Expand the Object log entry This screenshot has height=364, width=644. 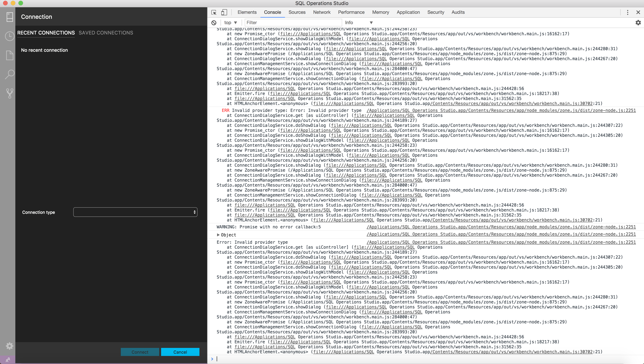218,235
